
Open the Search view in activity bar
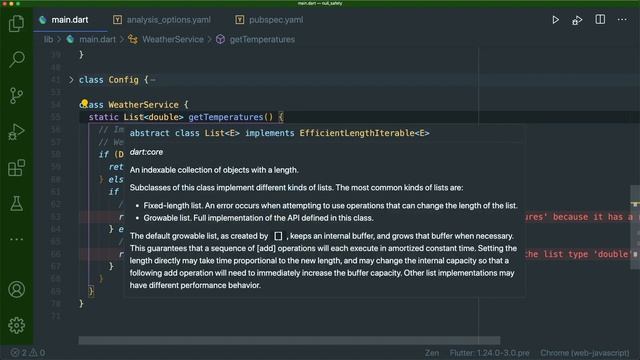click(x=16, y=59)
